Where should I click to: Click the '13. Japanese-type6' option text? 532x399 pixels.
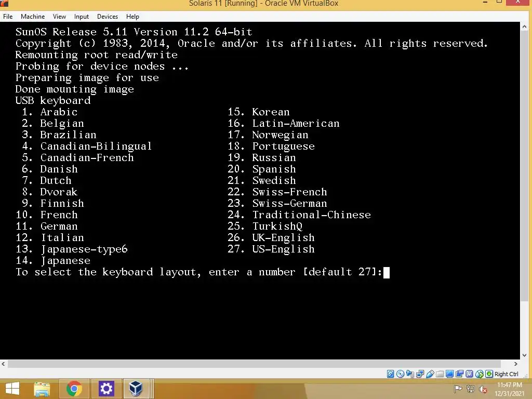pos(72,249)
